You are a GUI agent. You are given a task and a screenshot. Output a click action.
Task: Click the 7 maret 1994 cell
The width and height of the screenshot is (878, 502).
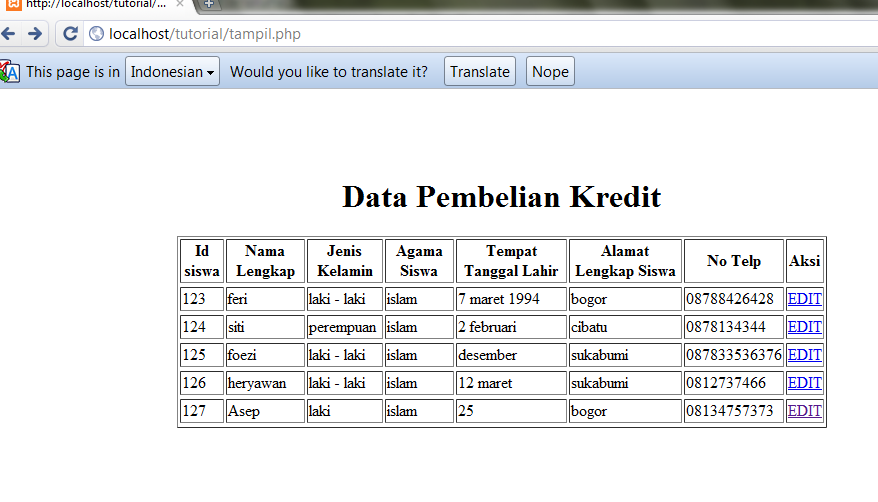511,299
